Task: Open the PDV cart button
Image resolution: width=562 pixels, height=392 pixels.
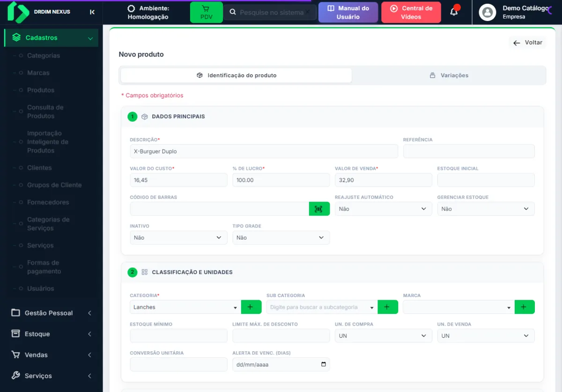Action: point(207,12)
